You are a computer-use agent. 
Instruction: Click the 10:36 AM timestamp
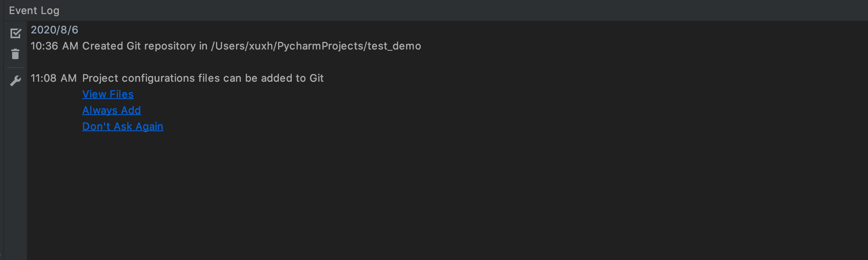pos(54,46)
